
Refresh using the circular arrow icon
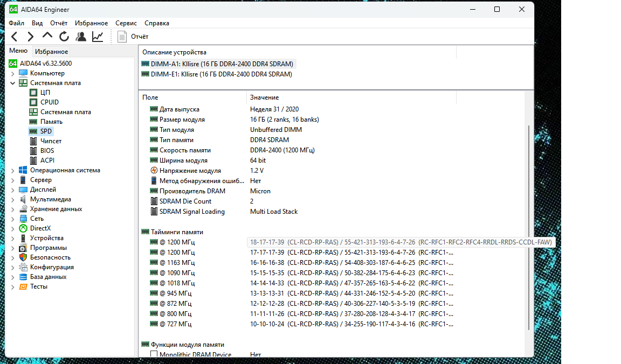(64, 37)
